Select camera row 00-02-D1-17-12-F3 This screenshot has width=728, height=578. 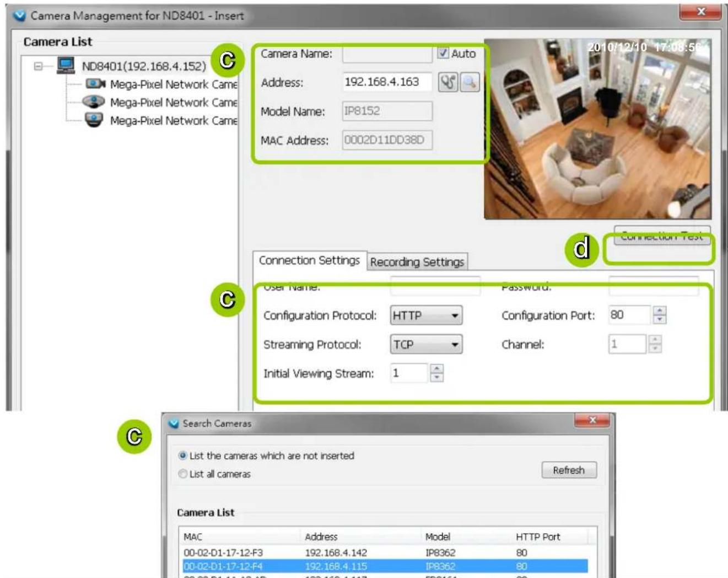coord(385,553)
